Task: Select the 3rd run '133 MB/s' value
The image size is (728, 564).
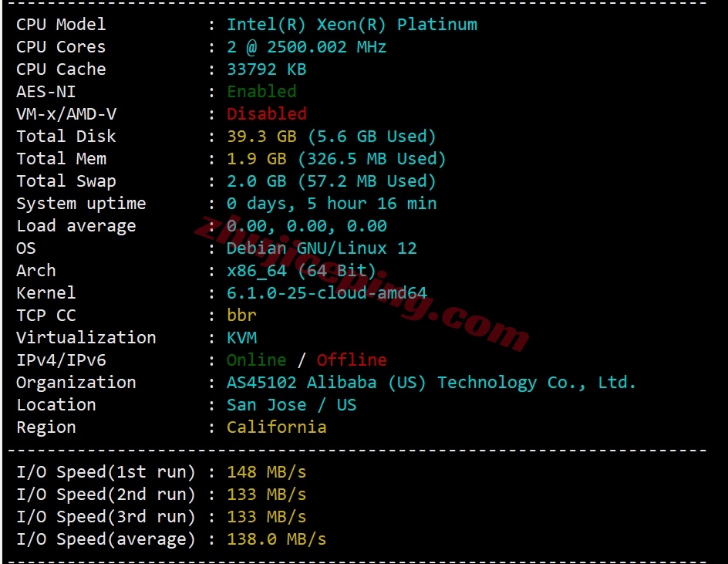Action: (267, 517)
